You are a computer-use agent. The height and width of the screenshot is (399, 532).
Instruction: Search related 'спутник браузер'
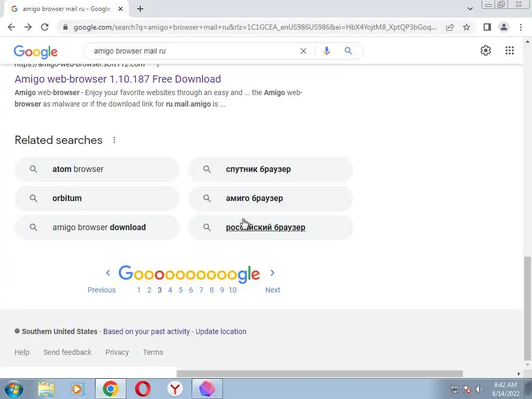coord(270,169)
